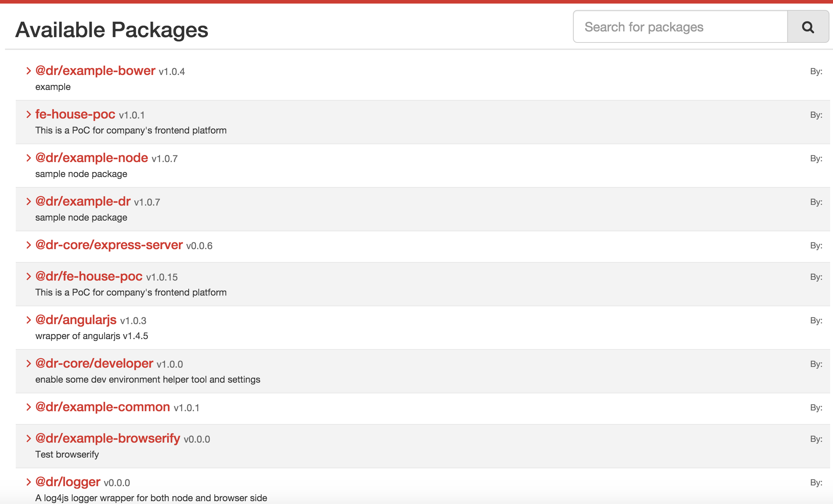Open the fe-house-poc package link
833x504 pixels.
[x=75, y=114]
